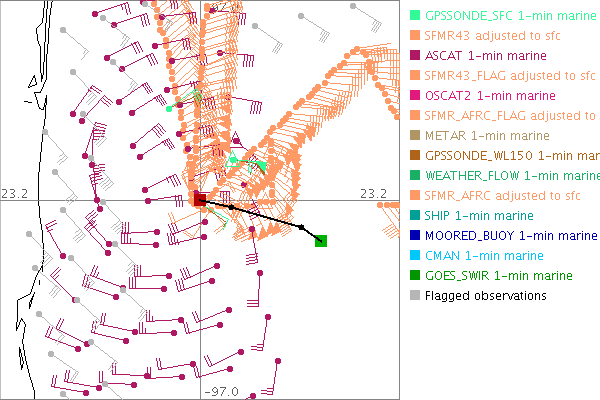Click the SFMR_AFRC adjusted to sfc swatch

tap(414, 196)
